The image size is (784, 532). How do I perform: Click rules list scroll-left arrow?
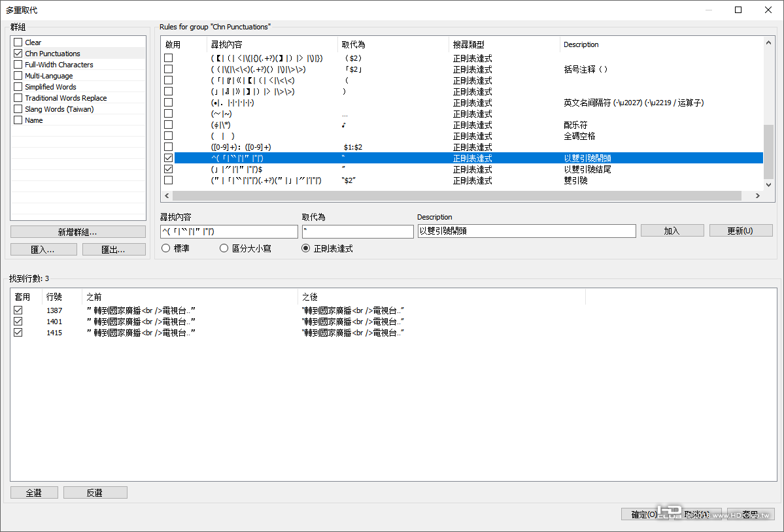[167, 196]
